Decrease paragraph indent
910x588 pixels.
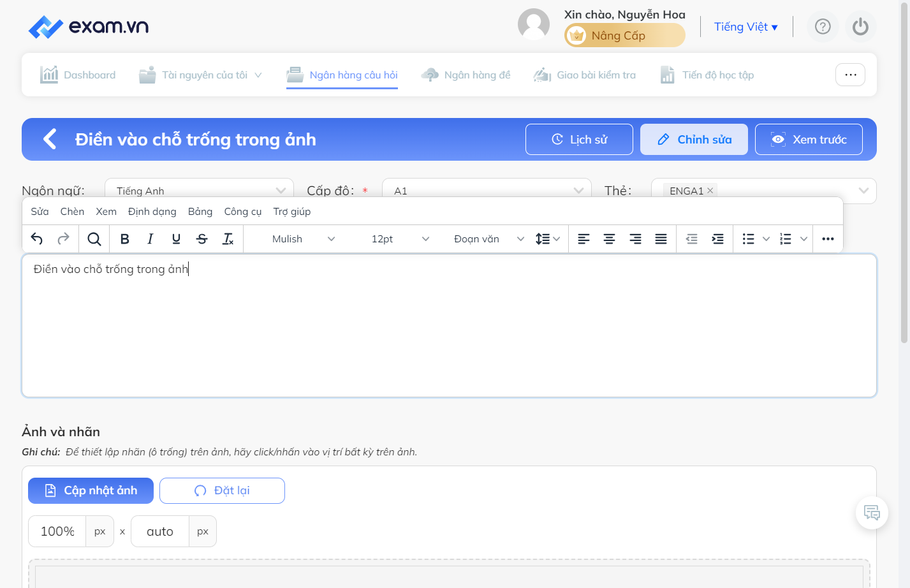(x=692, y=239)
